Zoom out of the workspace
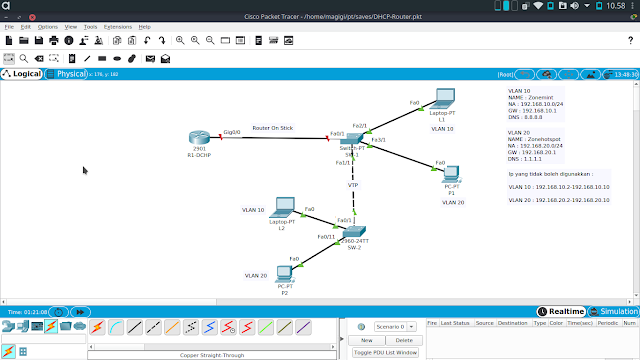 pos(210,40)
